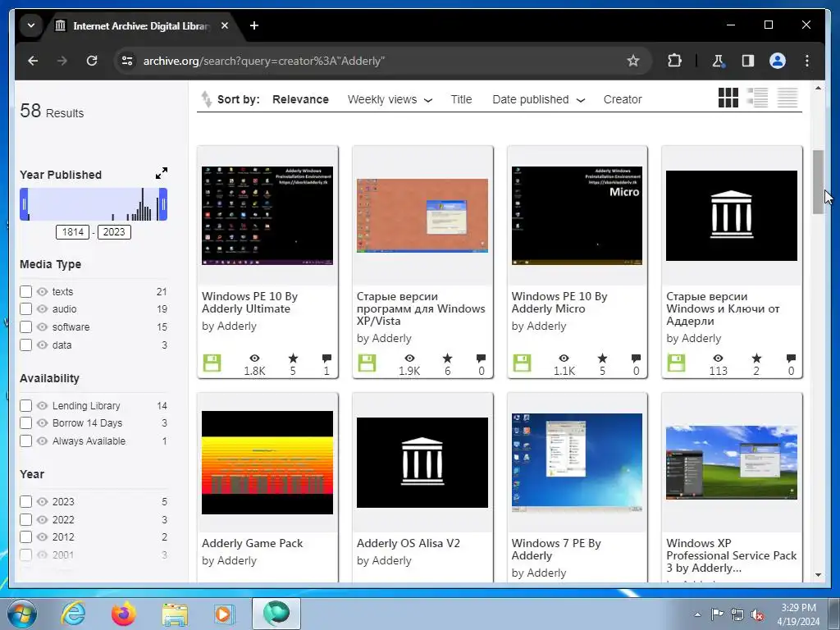Open Windows PE 10 By Adderly Micro title
This screenshot has height=630, width=840.
coord(559,303)
